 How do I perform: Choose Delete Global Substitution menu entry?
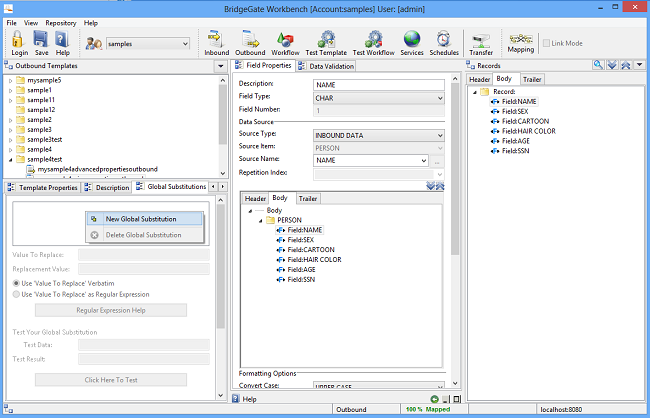145,235
